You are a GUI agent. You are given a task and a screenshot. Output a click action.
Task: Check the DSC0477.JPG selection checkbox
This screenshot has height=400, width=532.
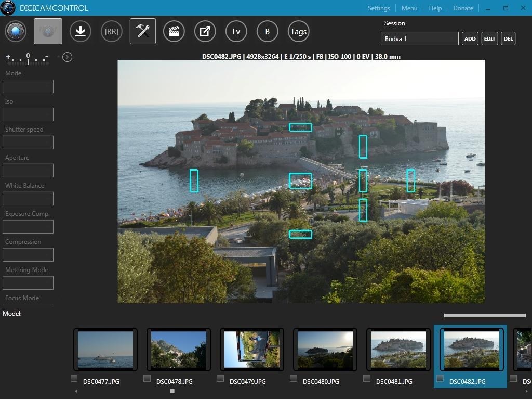point(74,378)
